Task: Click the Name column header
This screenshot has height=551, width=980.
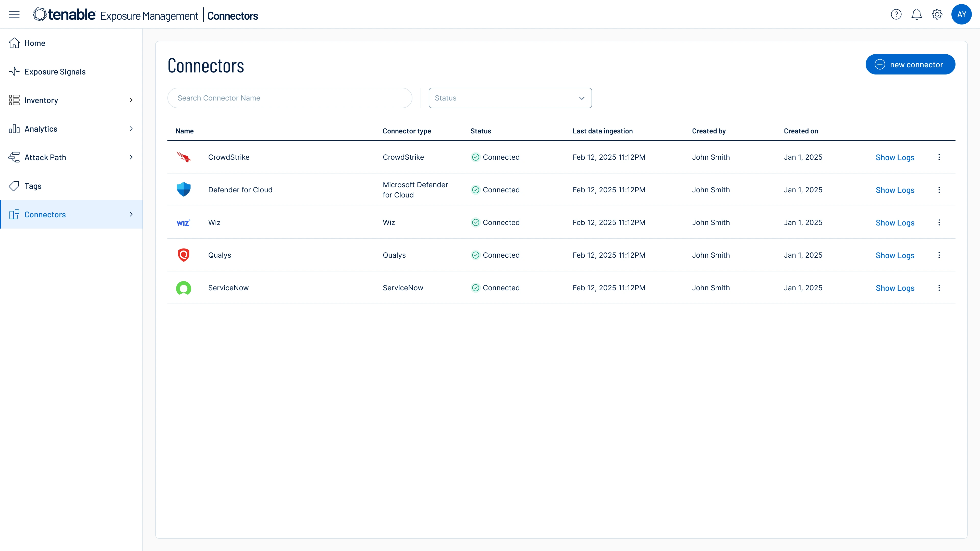Action: [x=185, y=131]
